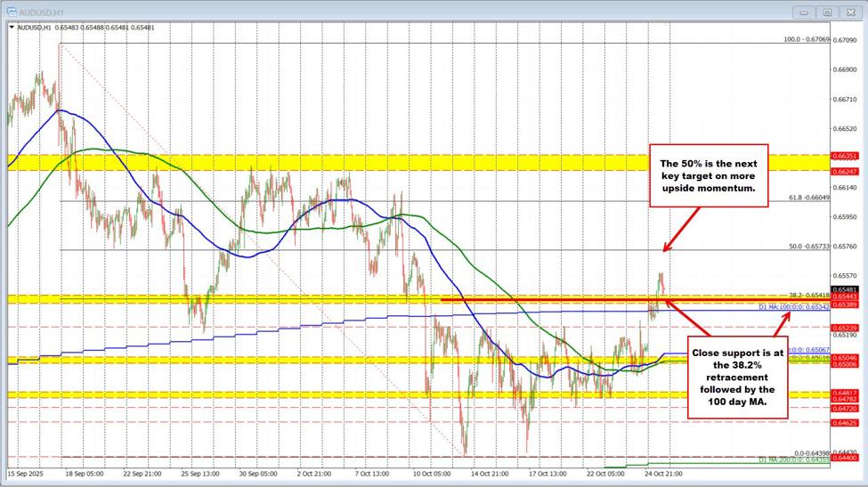Click the red price tag 0.64720
868x487 pixels.
[x=846, y=409]
